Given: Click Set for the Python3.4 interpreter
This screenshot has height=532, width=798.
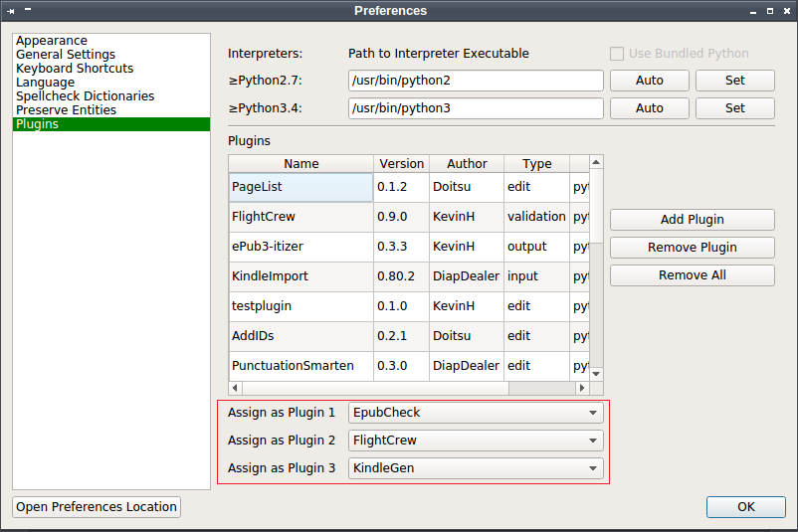Looking at the screenshot, I should tap(734, 108).
